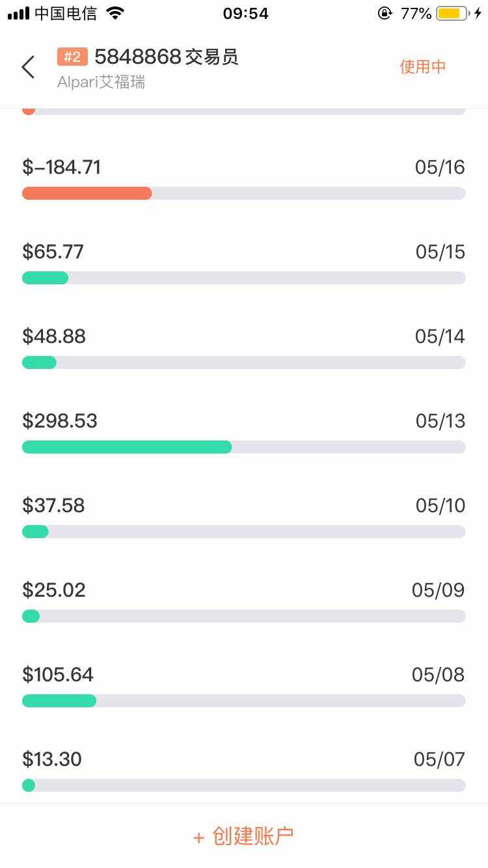Screen dimensions: 488x868
Task: Tap the battery indicator icon
Action: (453, 13)
